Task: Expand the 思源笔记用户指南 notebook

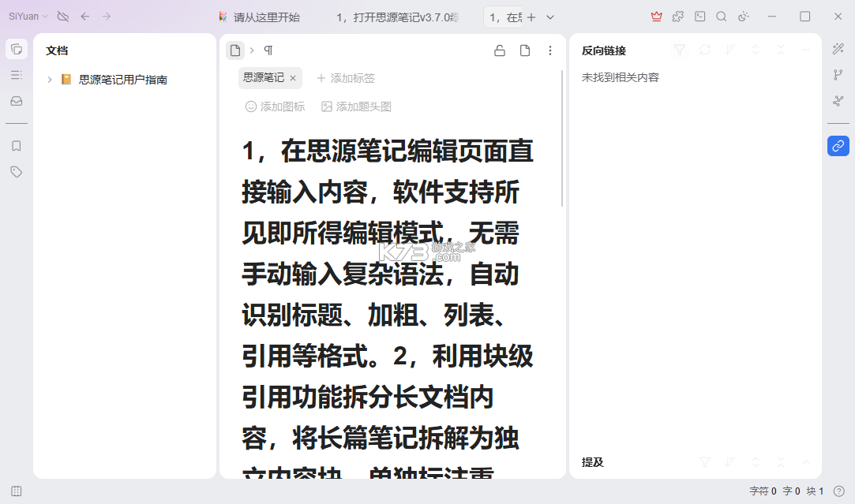Action: (x=50, y=80)
